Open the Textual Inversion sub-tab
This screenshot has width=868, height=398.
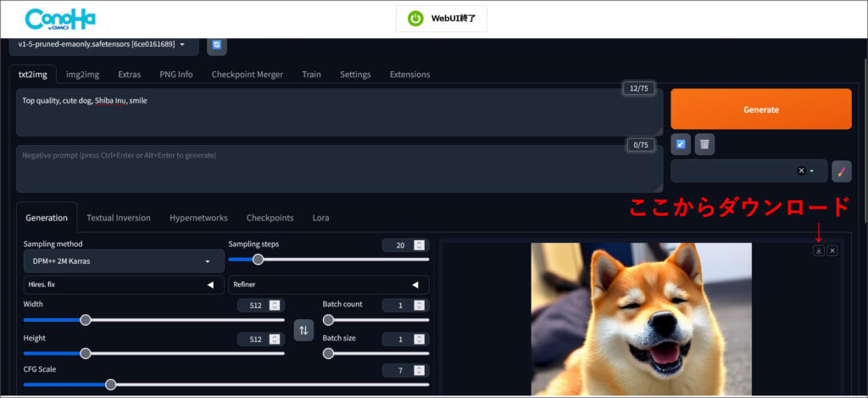point(119,218)
